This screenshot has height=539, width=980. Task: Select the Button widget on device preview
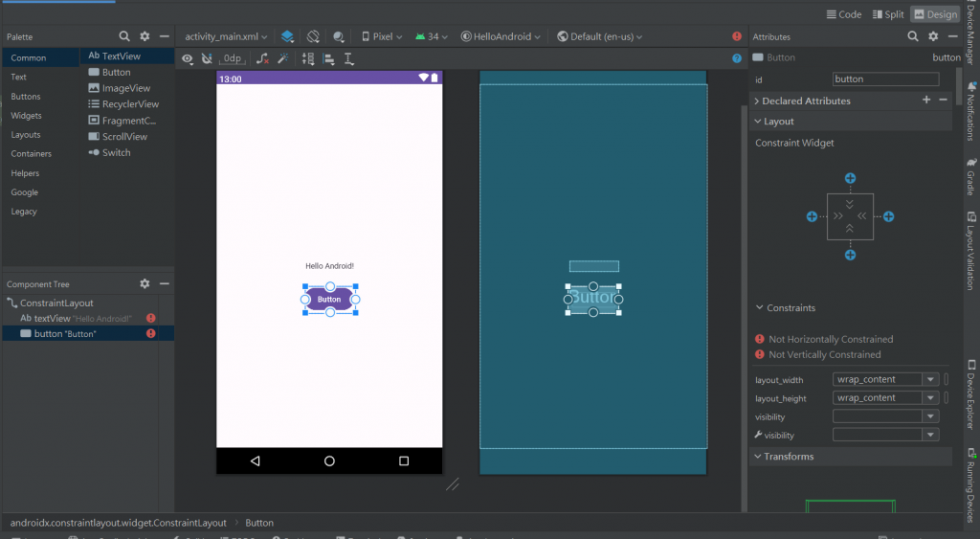[329, 300]
